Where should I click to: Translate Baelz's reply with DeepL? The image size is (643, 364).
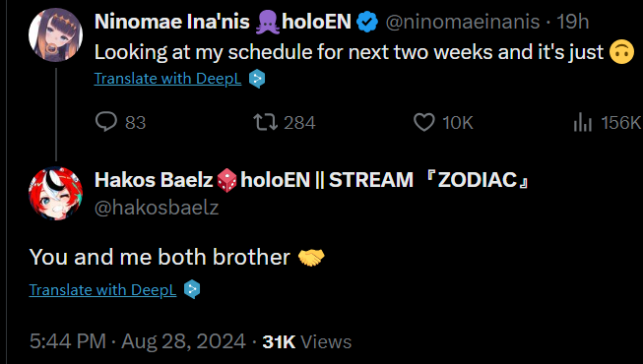pyautogui.click(x=103, y=290)
